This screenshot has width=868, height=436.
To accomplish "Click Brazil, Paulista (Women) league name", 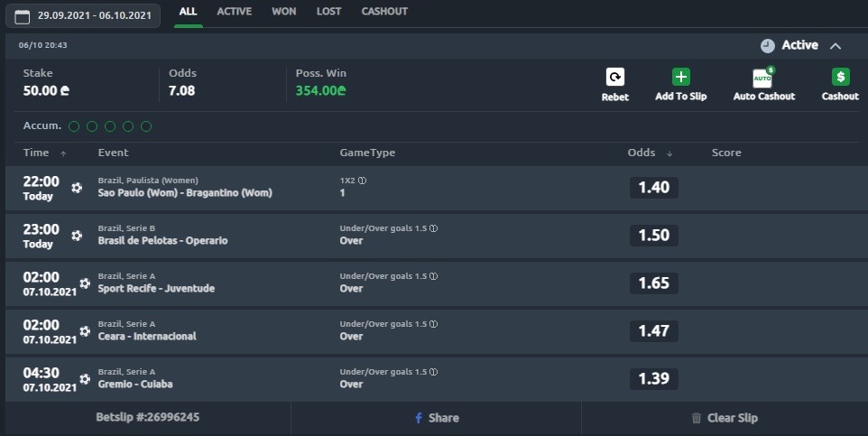I will point(148,181).
